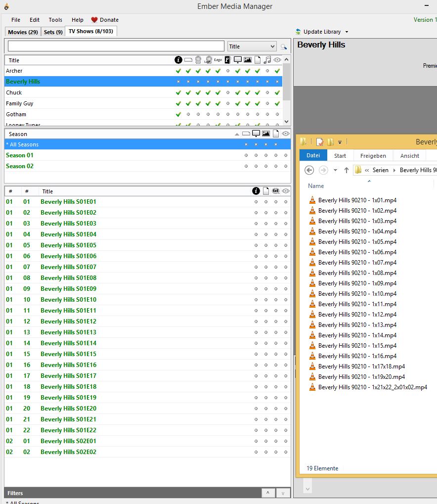437x504 pixels.
Task: Click the page icon in Season list header
Action: coord(276,134)
